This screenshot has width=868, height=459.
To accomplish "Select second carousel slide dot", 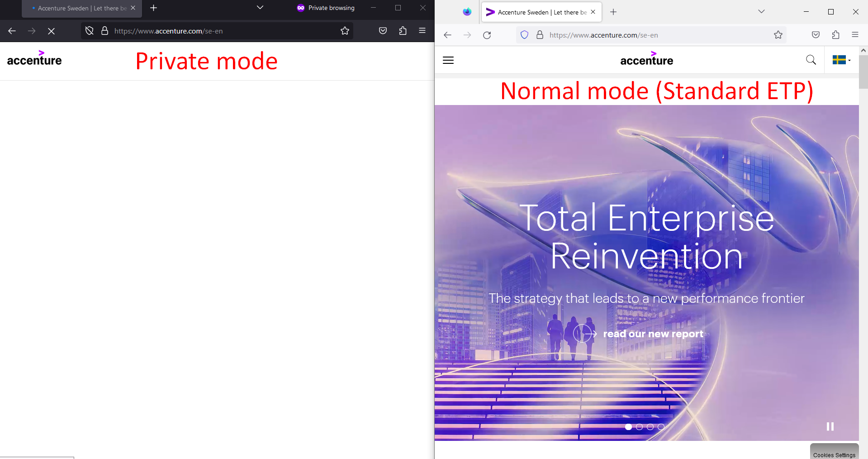I will tap(639, 427).
